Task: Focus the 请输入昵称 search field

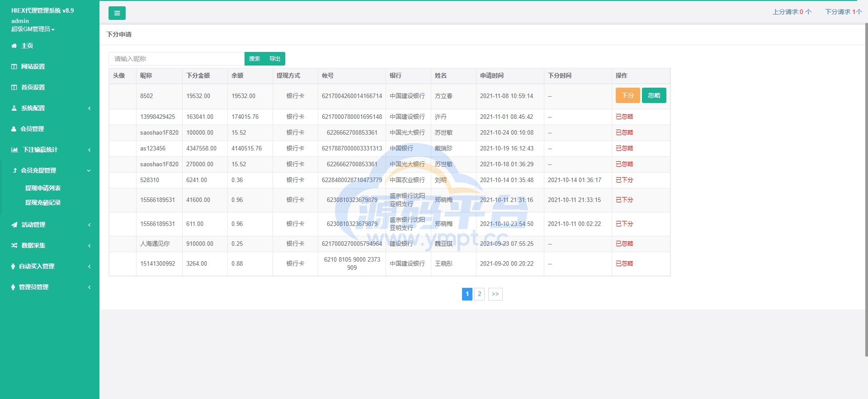Action: point(176,59)
